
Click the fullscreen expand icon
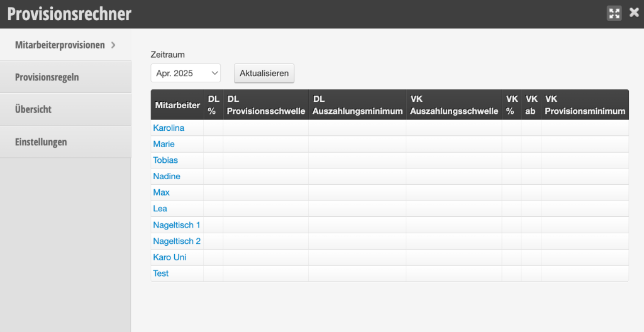click(x=614, y=13)
